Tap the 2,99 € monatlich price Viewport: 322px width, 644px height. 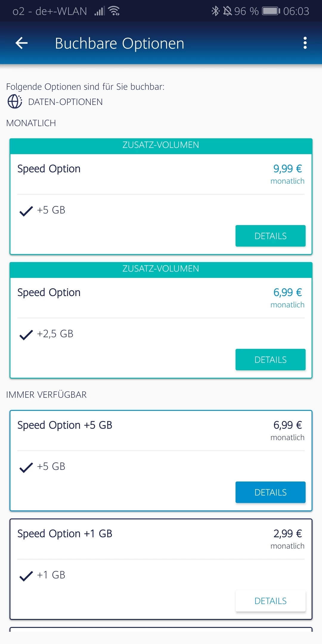287,538
